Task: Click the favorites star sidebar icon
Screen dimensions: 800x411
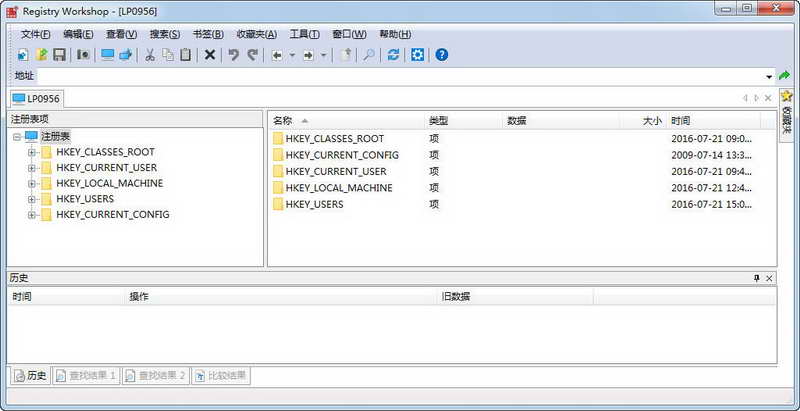Action: pos(786,96)
